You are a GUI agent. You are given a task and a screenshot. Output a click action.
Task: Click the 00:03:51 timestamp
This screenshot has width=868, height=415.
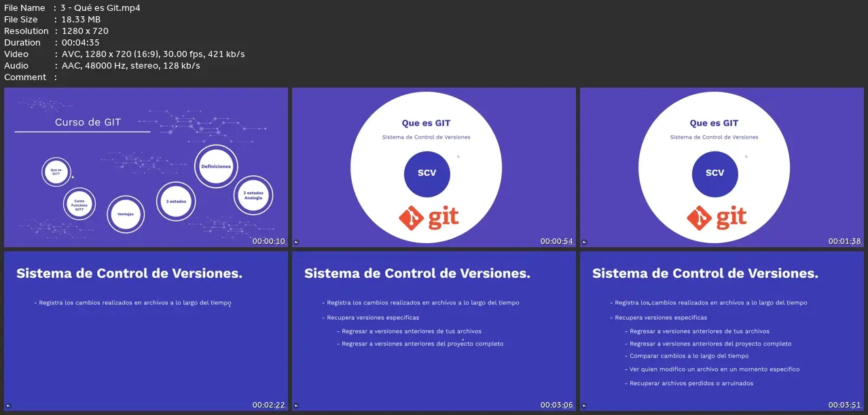click(x=845, y=405)
